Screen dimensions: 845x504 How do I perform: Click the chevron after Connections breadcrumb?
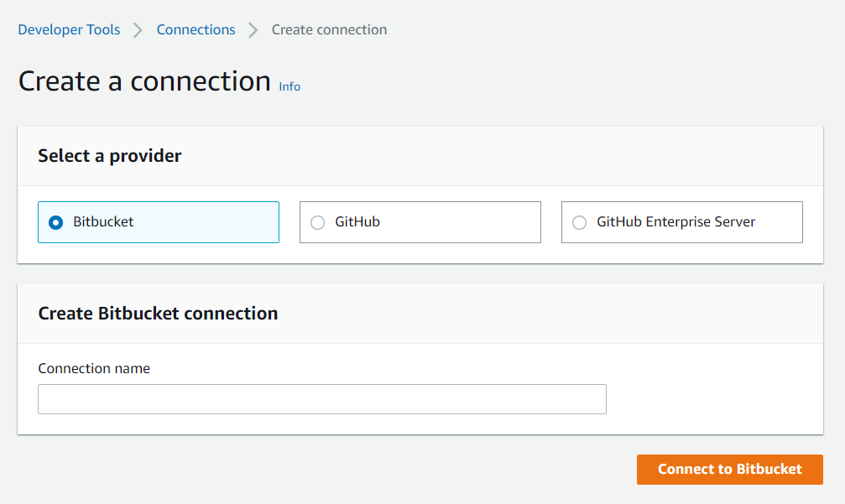(253, 29)
